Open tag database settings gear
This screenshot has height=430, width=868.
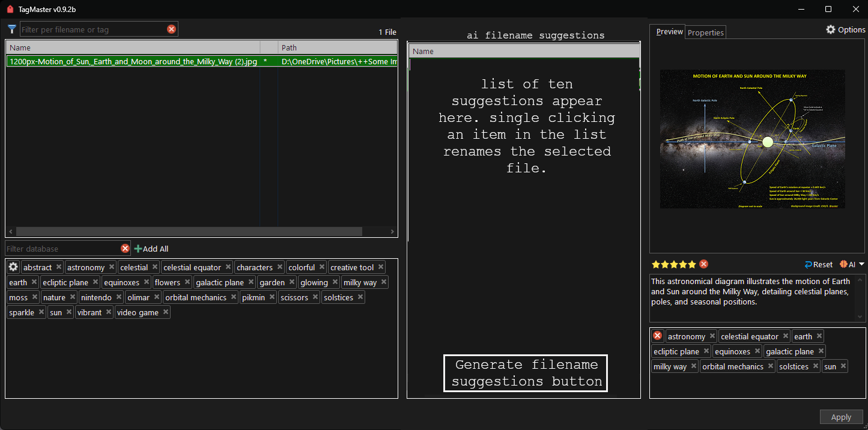pos(13,267)
